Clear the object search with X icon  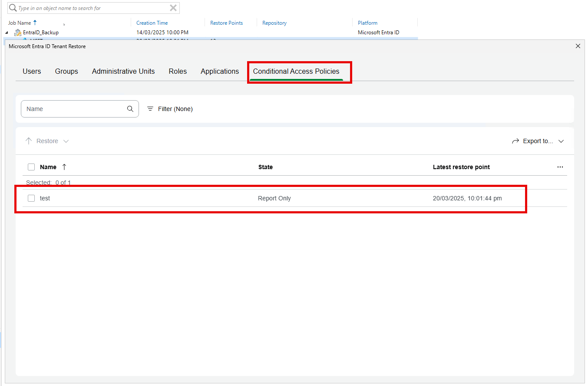173,8
